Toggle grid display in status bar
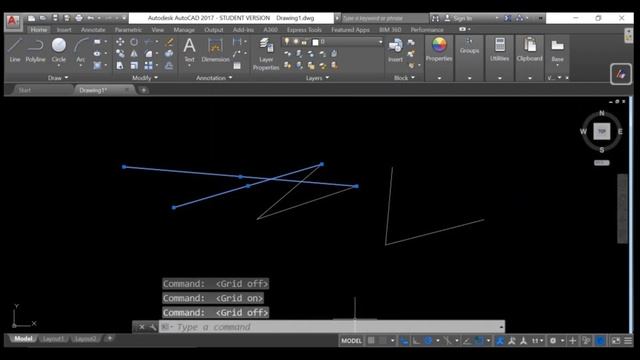The image size is (640, 360). 371,340
